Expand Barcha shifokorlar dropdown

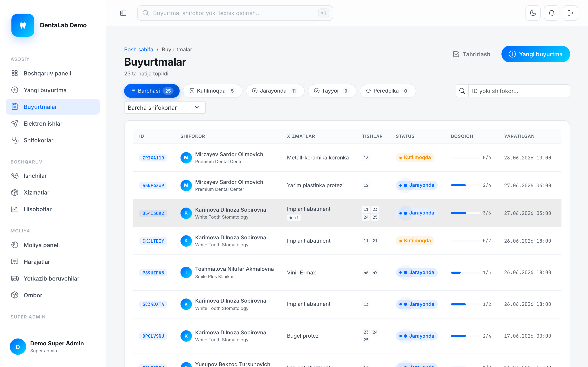pos(165,107)
